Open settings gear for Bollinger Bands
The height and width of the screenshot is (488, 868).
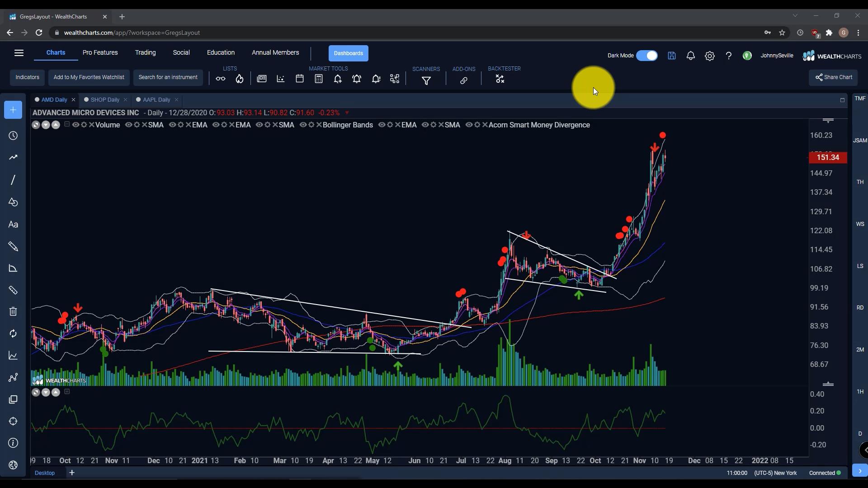(x=311, y=125)
